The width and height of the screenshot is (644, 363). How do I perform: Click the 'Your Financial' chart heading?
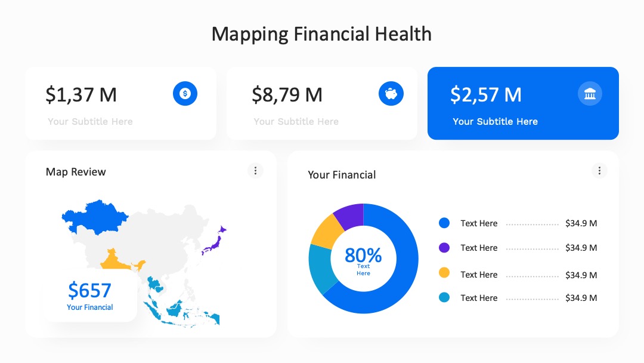tap(342, 175)
